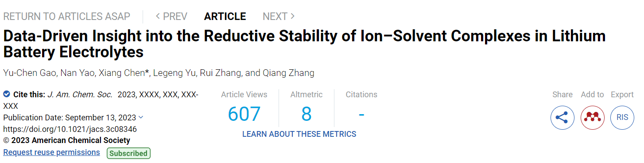
Task: Go to PREV article
Action: 171,16
